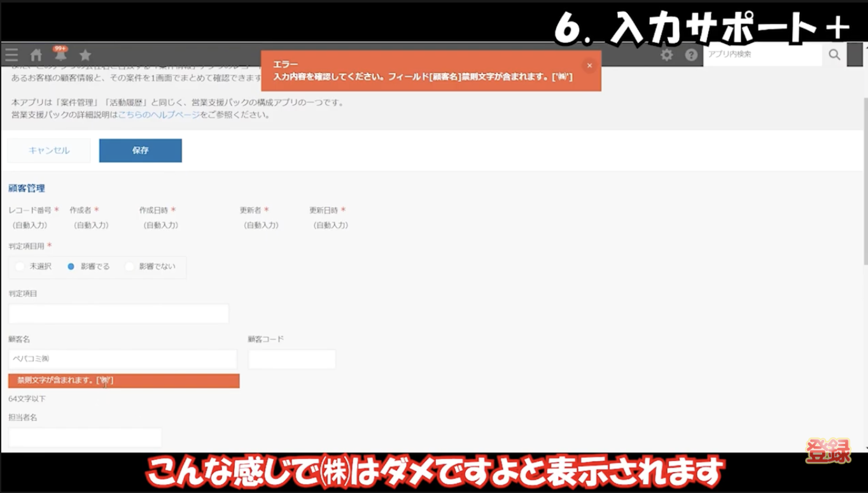
Task: Click the 担当者名 input field
Action: point(85,437)
